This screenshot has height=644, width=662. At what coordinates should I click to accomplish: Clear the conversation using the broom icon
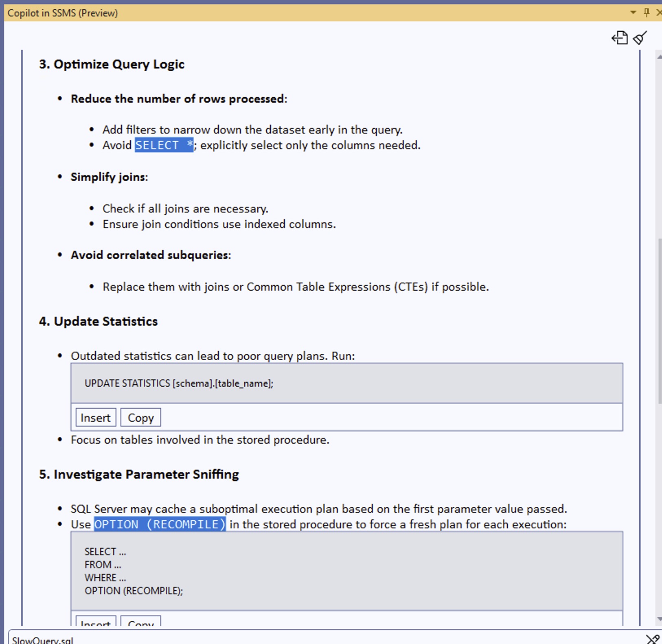click(639, 38)
